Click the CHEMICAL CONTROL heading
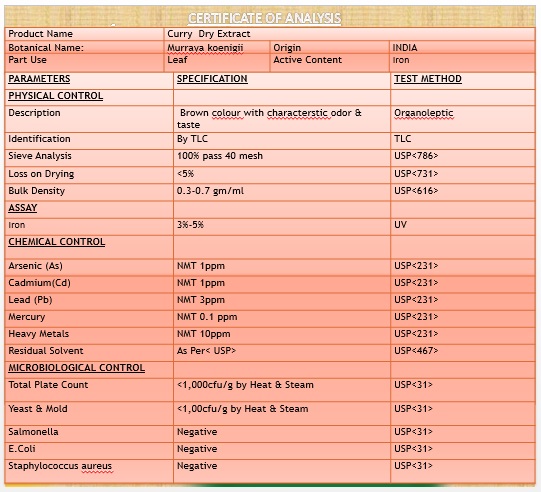Image resolution: width=541 pixels, height=492 pixels. tap(57, 242)
